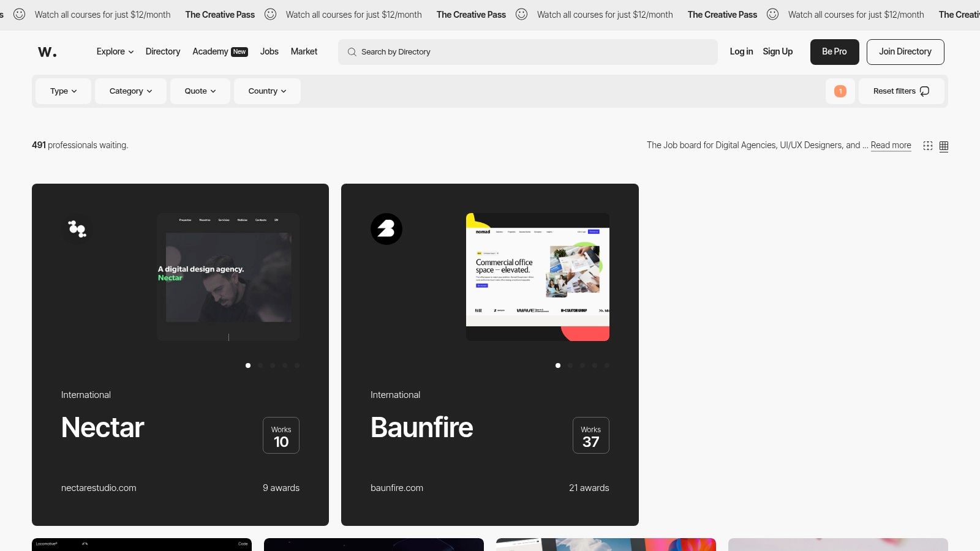Expand the Type filter
Screen dimensions: 980x551
(x=62, y=91)
